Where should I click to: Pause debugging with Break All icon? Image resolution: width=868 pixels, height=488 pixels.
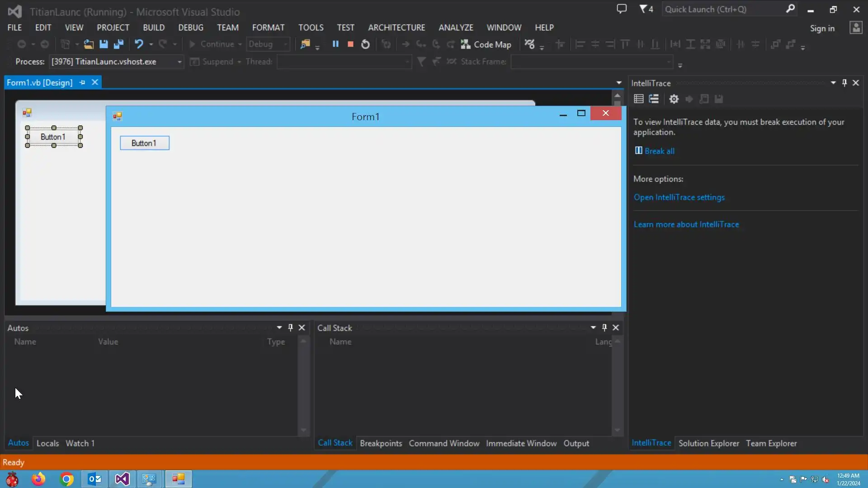(335, 44)
